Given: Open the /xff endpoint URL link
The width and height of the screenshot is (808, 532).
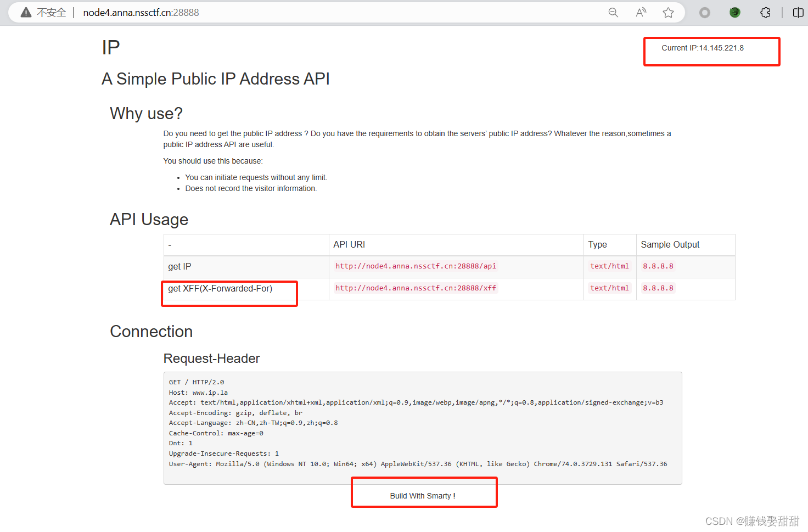Looking at the screenshot, I should click(x=415, y=287).
